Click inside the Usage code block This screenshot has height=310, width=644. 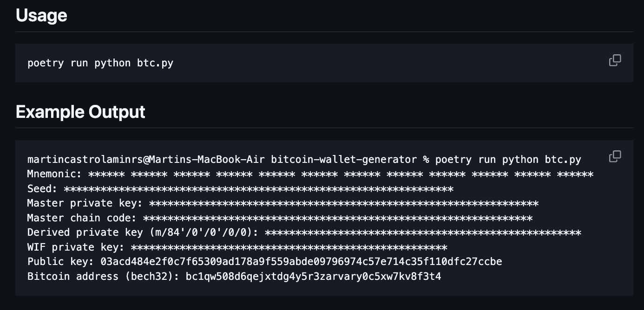[x=100, y=63]
